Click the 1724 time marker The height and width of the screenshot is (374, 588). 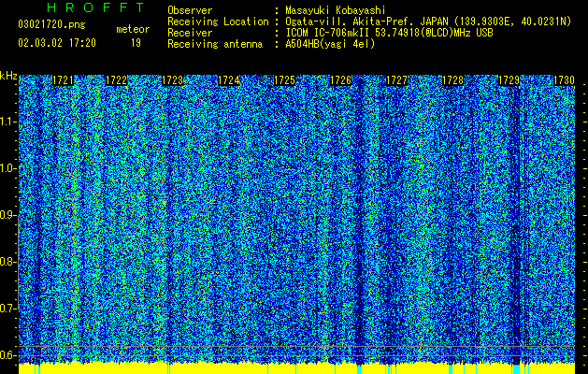click(x=229, y=80)
